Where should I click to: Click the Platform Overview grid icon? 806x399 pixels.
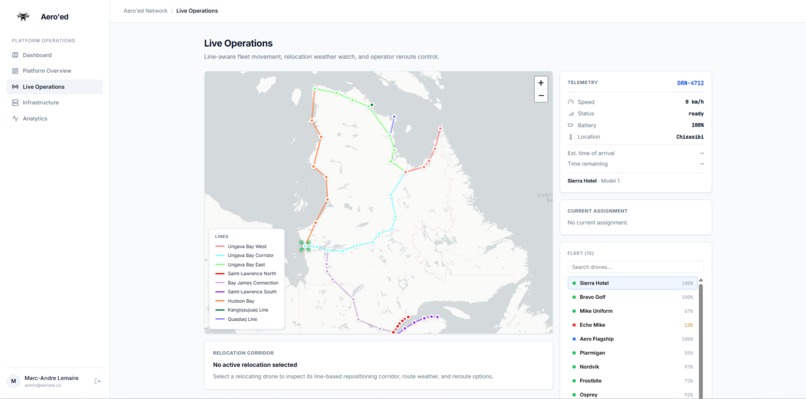pyautogui.click(x=15, y=71)
